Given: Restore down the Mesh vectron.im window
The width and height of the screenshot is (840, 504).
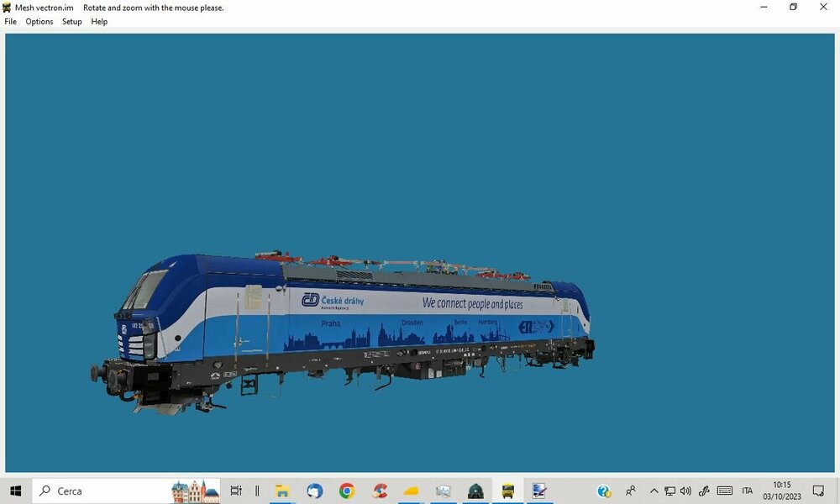Looking at the screenshot, I should [x=794, y=7].
